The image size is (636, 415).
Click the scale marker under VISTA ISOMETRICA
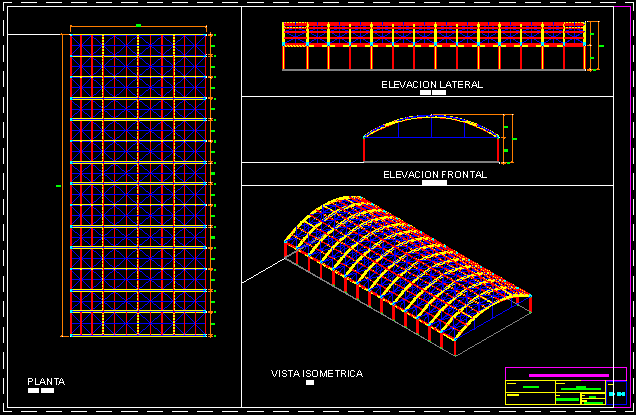click(310, 383)
